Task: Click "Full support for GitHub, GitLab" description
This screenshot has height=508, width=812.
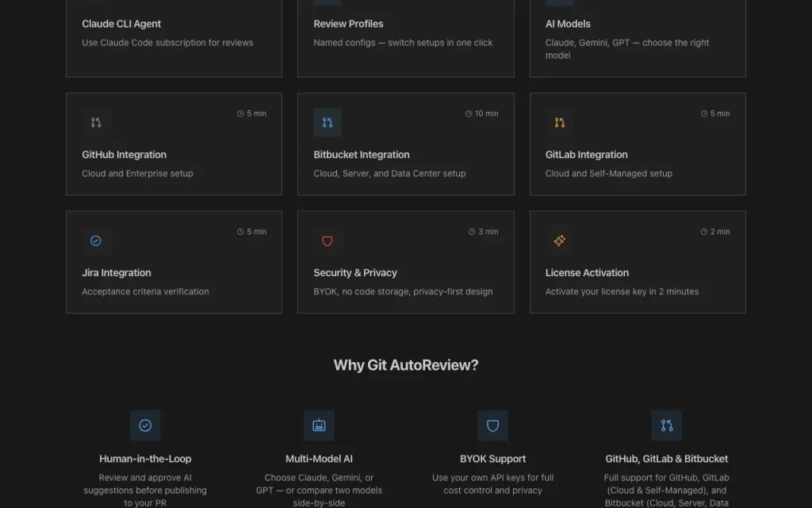Action: click(x=666, y=490)
